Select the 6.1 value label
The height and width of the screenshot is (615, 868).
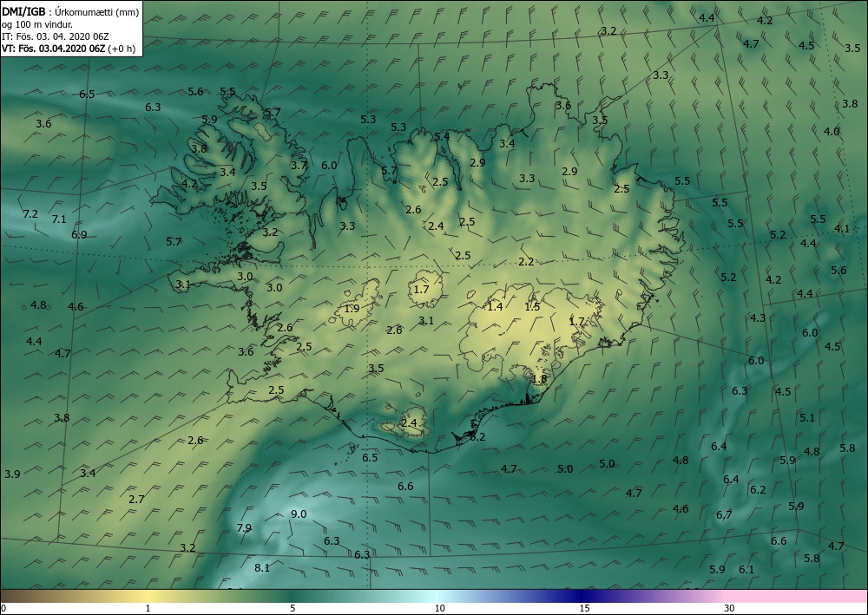pos(746,569)
